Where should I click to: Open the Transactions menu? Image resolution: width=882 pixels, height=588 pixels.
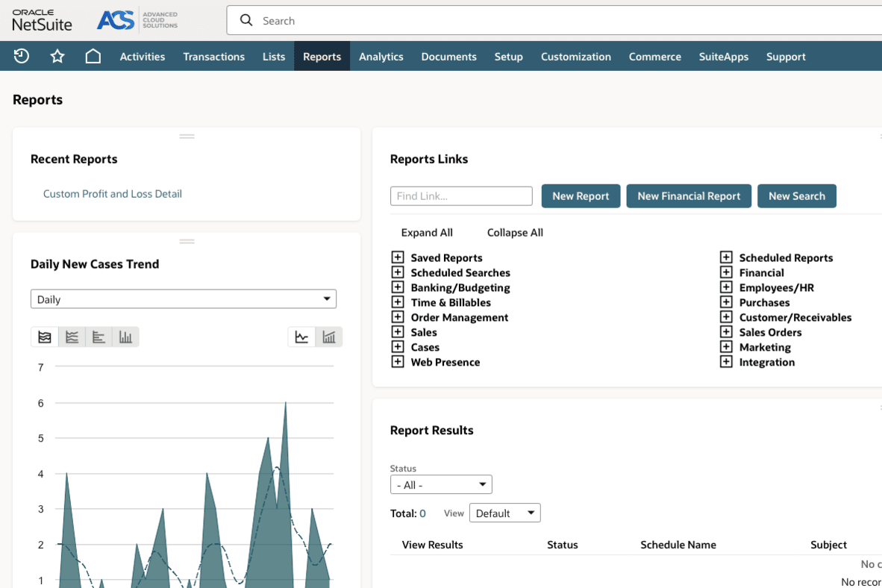213,56
